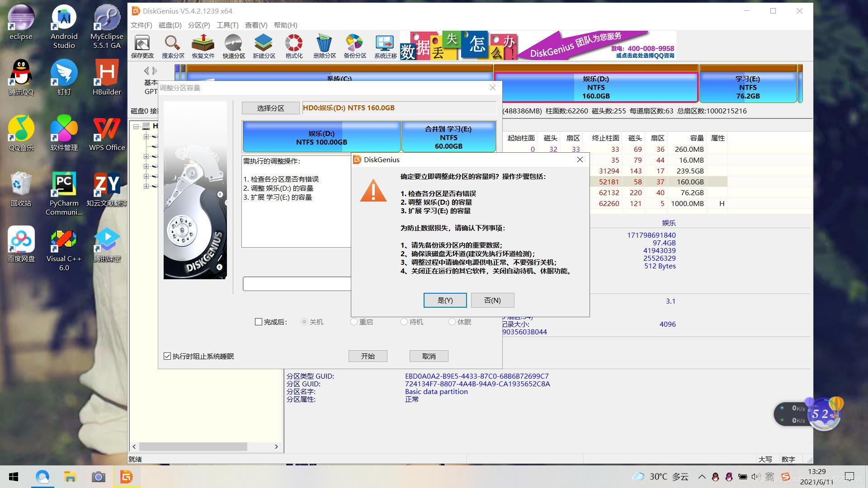Open the weather widget 30°C 多云
Screen dimensions: 868x488
(x=660, y=477)
